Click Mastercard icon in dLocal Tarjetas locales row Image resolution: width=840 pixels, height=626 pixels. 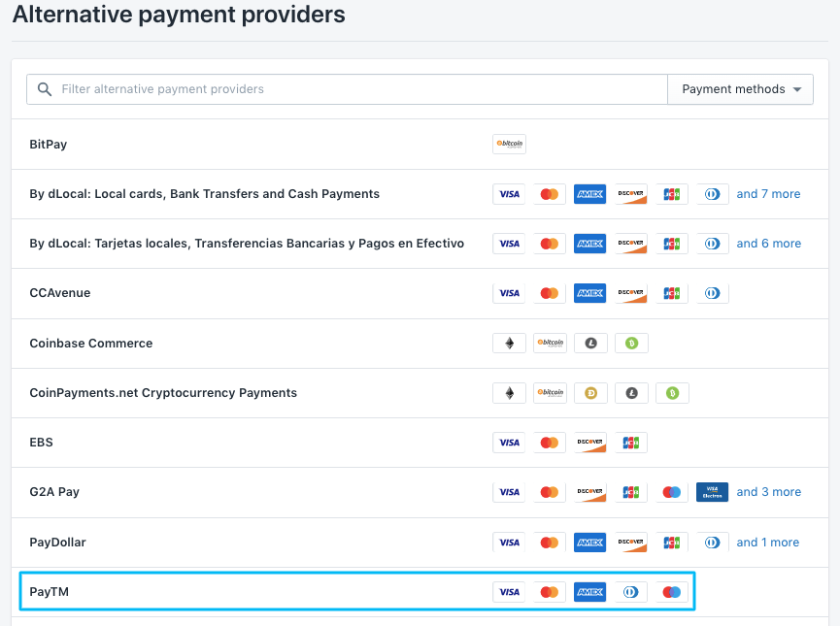coord(549,244)
